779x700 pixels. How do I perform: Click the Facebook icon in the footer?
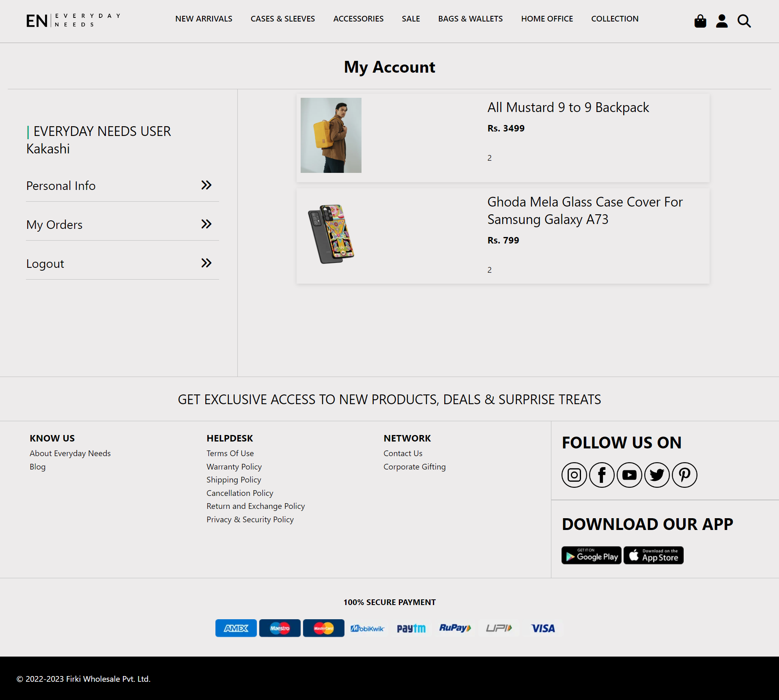coord(601,475)
